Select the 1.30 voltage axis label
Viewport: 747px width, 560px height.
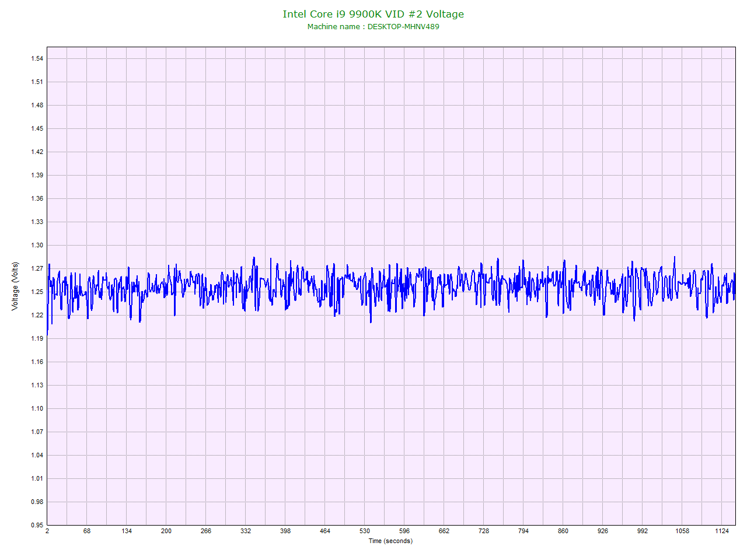point(37,245)
